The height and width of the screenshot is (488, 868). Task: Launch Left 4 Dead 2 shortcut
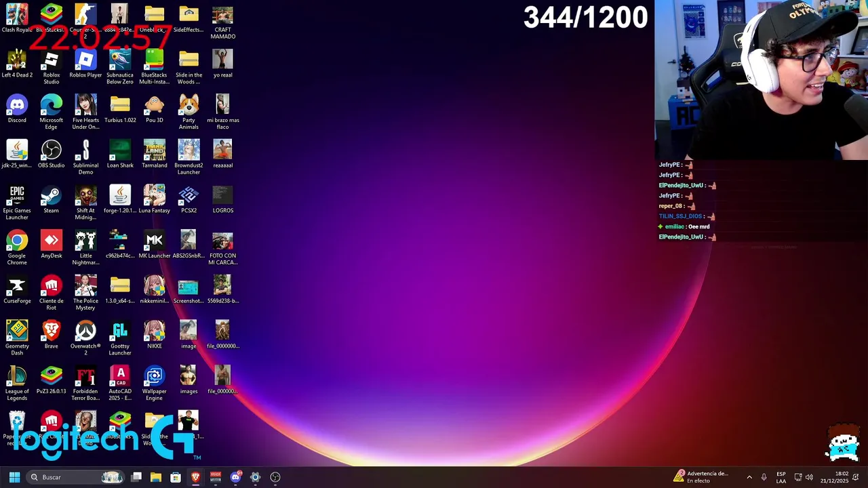(17, 64)
